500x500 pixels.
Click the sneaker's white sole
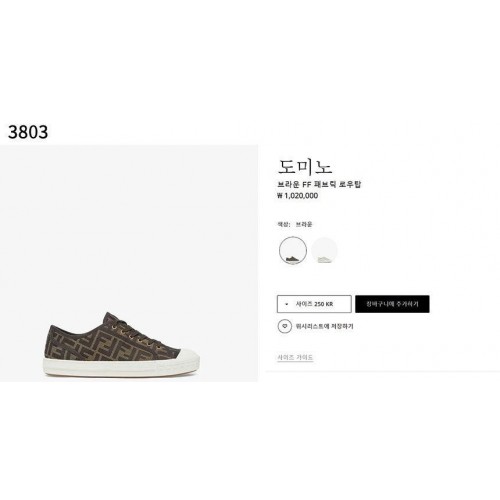(122, 367)
